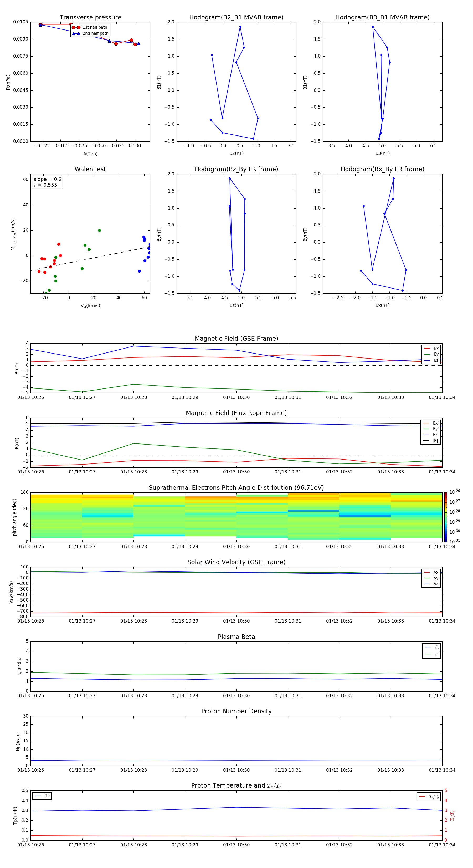Click 'pitch angle (deg)' y-axis label
Viewport: 473px width, 868px height.
14,517
